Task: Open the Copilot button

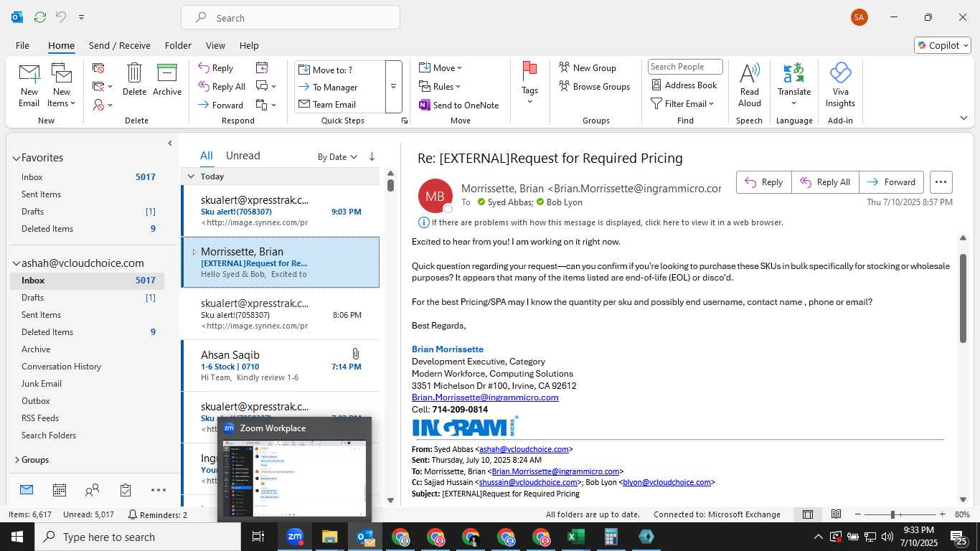Action: [x=943, y=45]
